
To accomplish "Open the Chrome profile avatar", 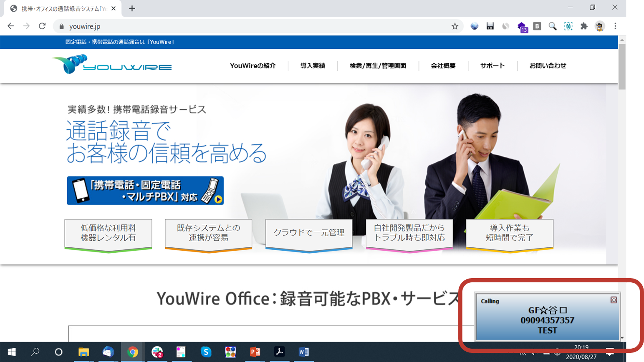I will [x=600, y=26].
